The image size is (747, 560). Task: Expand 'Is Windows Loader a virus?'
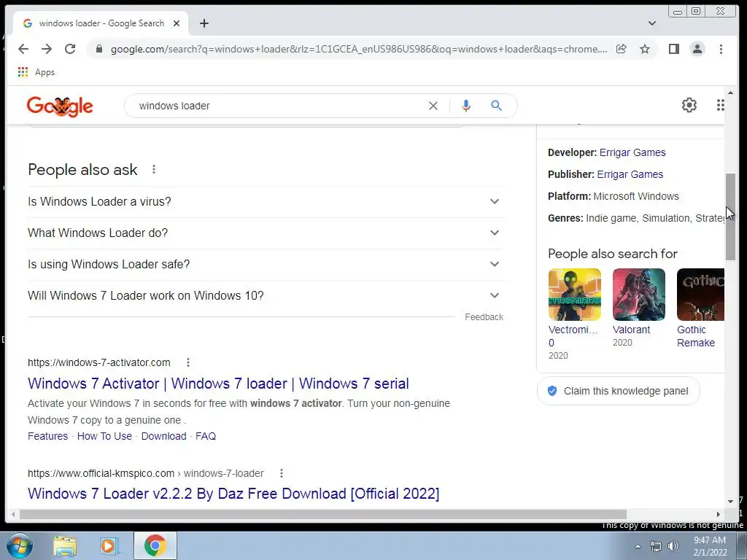click(x=266, y=201)
